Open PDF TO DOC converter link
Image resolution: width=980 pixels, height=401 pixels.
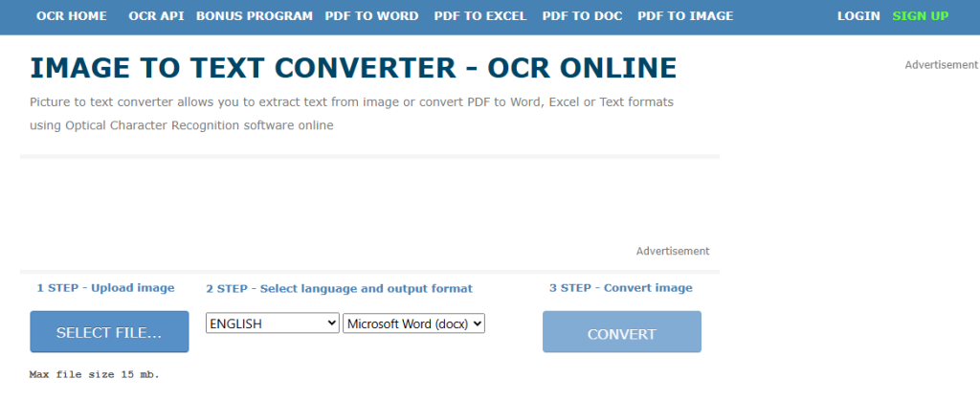click(583, 16)
